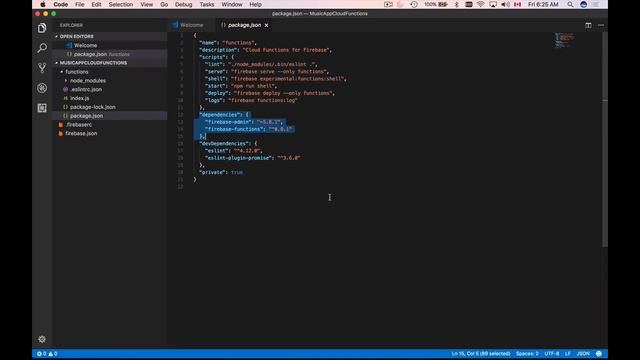The image size is (640, 360).
Task: Open the Source Control view
Action: [x=42, y=68]
